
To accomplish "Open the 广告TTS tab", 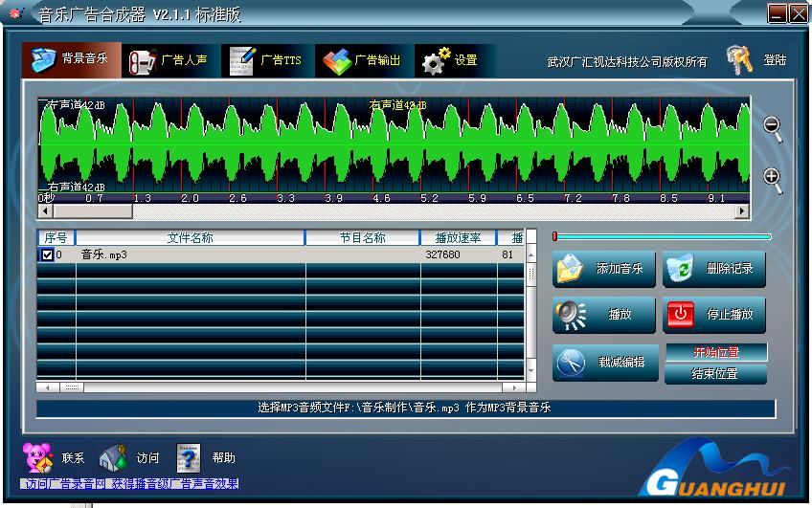I will (265, 60).
